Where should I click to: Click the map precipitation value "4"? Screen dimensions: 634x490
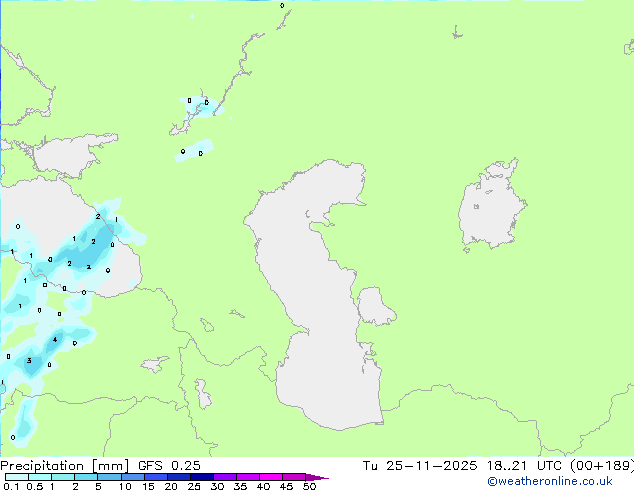[x=55, y=340]
